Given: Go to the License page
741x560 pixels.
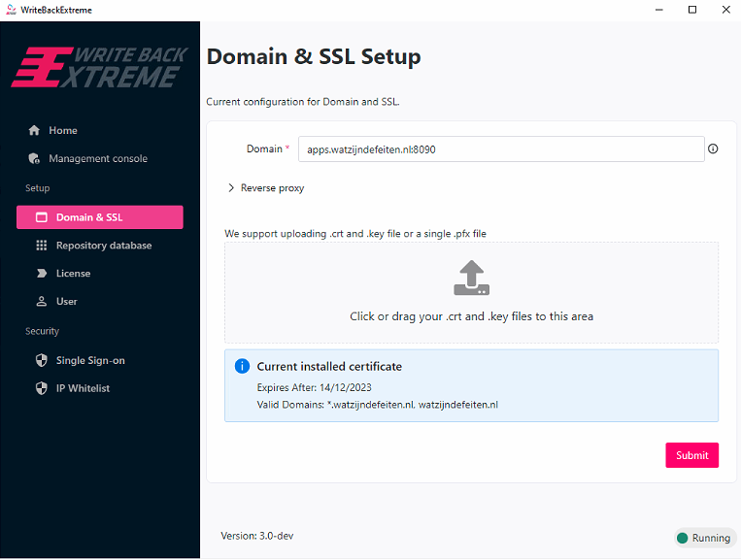Looking at the screenshot, I should pyautogui.click(x=73, y=274).
